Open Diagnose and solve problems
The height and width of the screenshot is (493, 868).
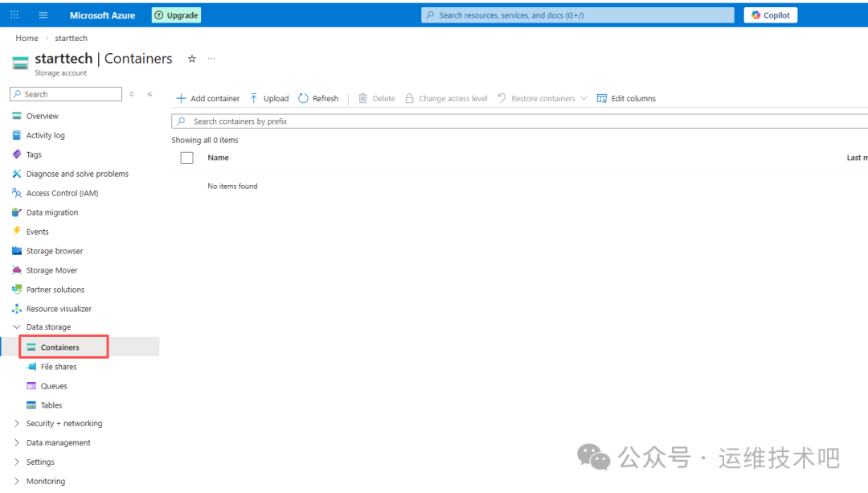coord(76,173)
